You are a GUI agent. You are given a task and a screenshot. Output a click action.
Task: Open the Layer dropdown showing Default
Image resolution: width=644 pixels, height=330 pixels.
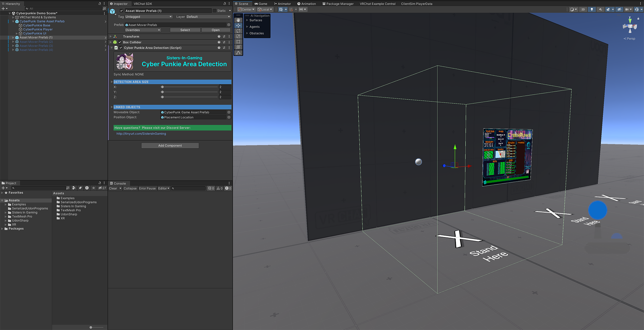(x=208, y=17)
